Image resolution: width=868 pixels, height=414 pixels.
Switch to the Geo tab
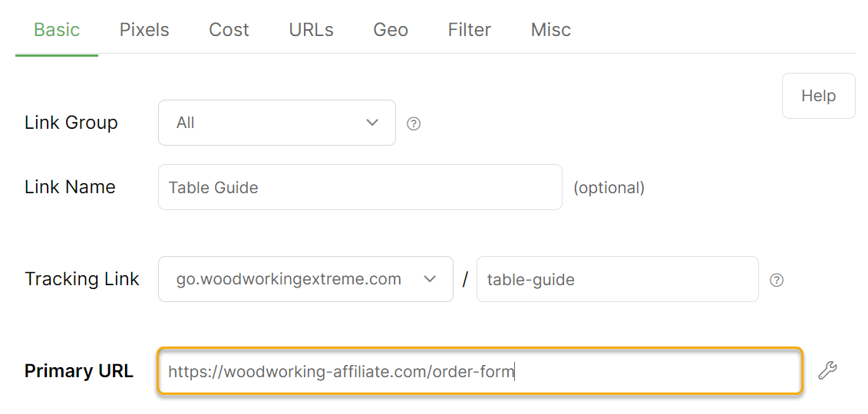coord(391,30)
